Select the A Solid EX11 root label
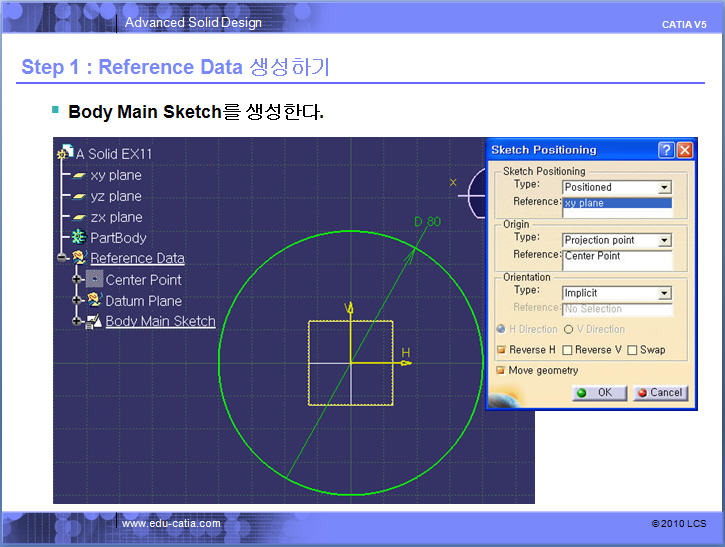 point(114,154)
